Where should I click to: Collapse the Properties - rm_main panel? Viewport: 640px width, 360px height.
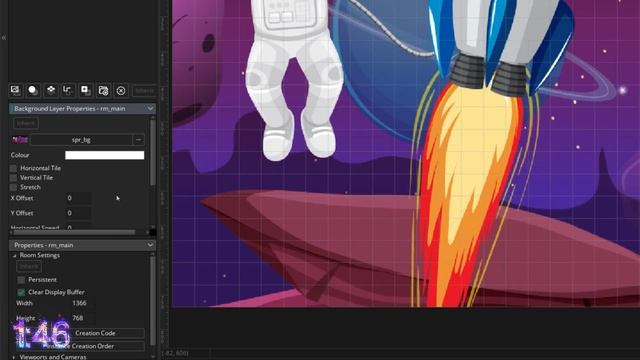tap(150, 245)
